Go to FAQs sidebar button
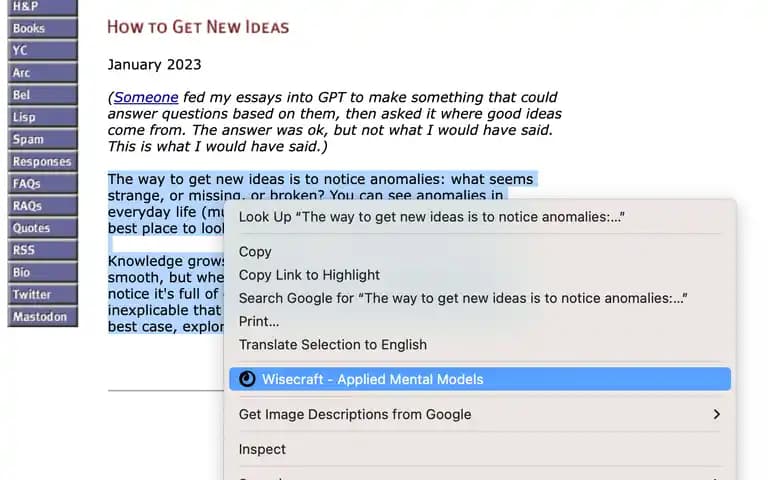Image resolution: width=768 pixels, height=480 pixels. point(43,184)
